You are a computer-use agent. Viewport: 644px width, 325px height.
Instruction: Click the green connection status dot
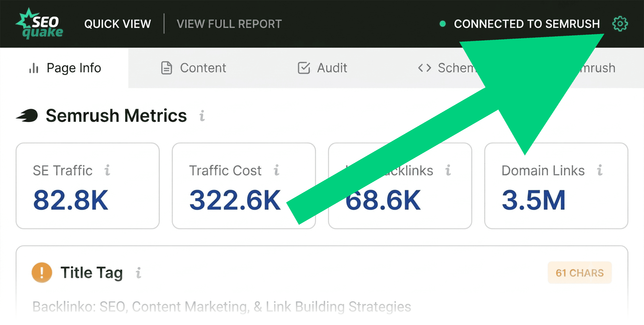coord(443,24)
